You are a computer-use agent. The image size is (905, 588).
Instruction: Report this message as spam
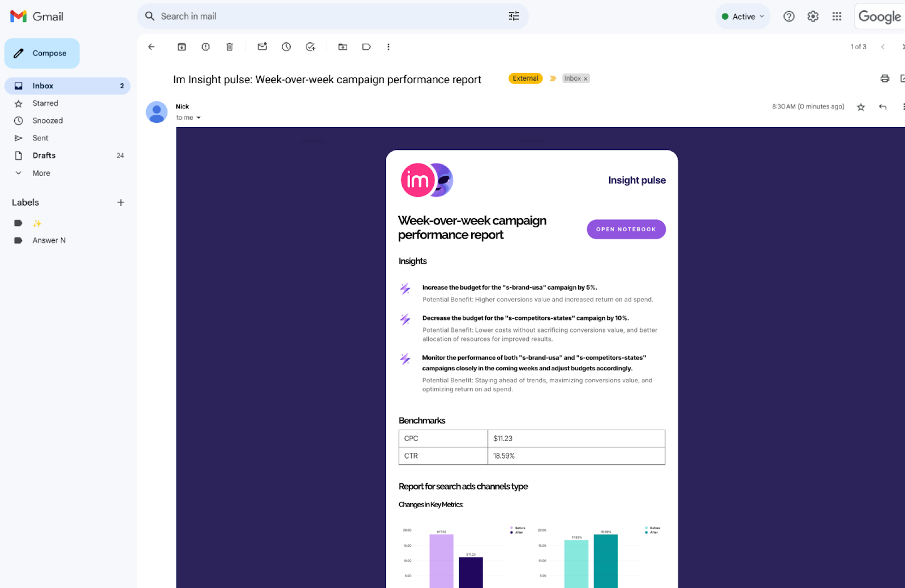(x=205, y=47)
